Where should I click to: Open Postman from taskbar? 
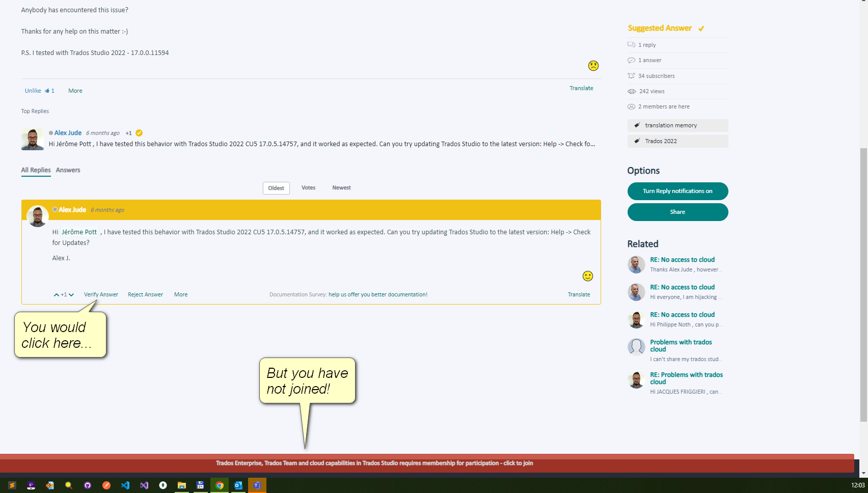106,485
